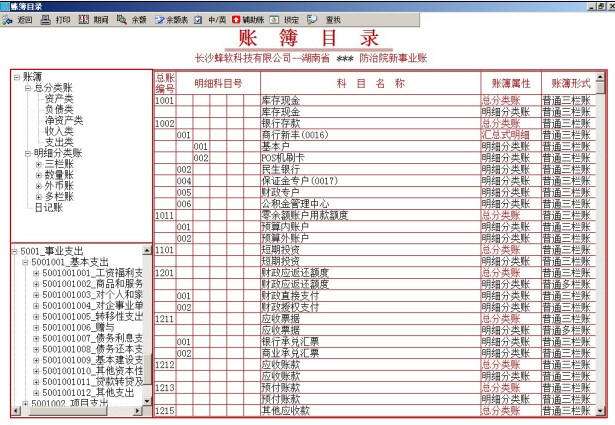Screen dimensions: 615x425
Task: Click the 打印 printer toolbar icon
Action: pyautogui.click(x=45, y=20)
